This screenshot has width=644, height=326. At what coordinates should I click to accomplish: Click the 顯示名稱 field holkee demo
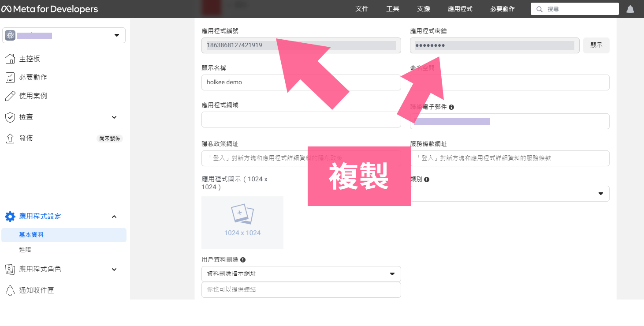[x=301, y=82]
